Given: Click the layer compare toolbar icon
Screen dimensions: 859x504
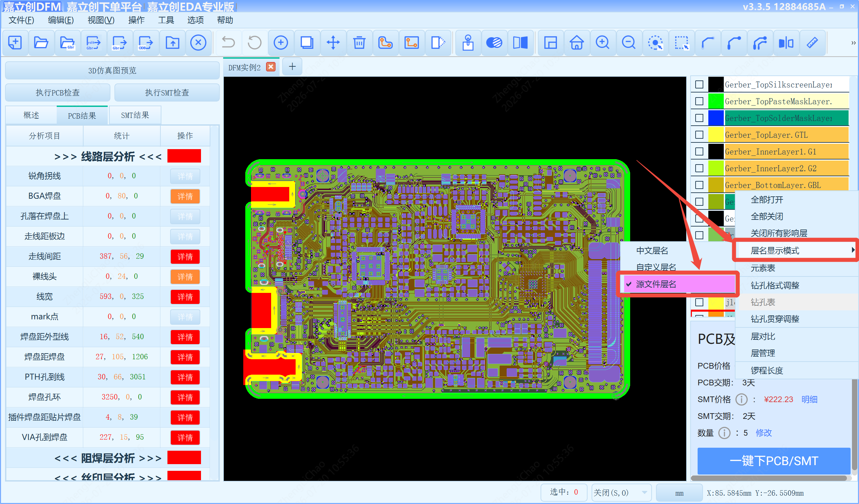Looking at the screenshot, I should tap(520, 43).
